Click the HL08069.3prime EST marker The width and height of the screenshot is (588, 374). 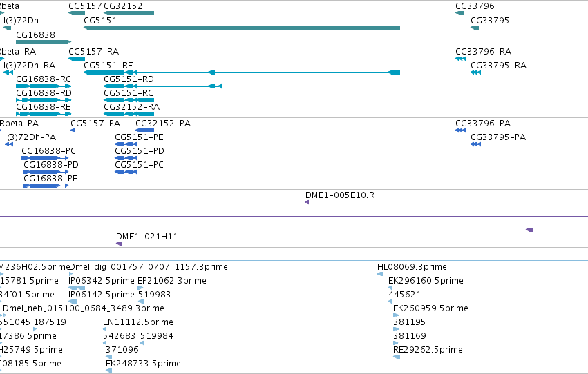click(x=380, y=274)
